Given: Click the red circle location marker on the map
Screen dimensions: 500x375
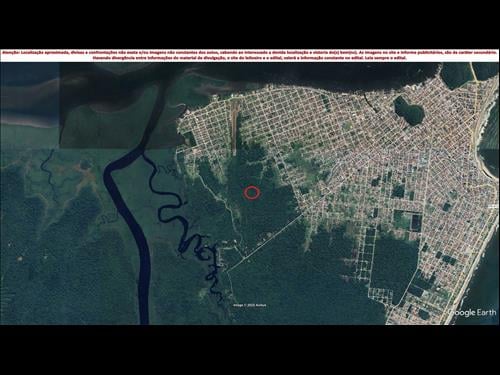Looking at the screenshot, I should [252, 193].
